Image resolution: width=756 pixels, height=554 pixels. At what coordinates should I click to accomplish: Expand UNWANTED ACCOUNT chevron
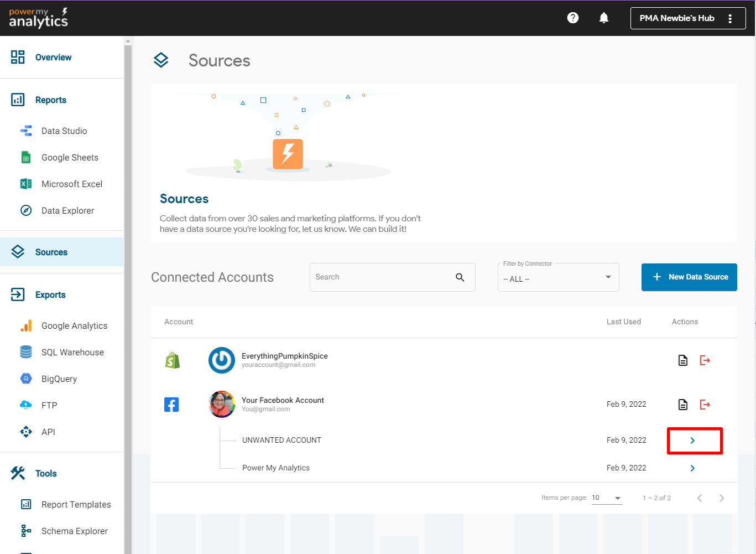pyautogui.click(x=692, y=441)
